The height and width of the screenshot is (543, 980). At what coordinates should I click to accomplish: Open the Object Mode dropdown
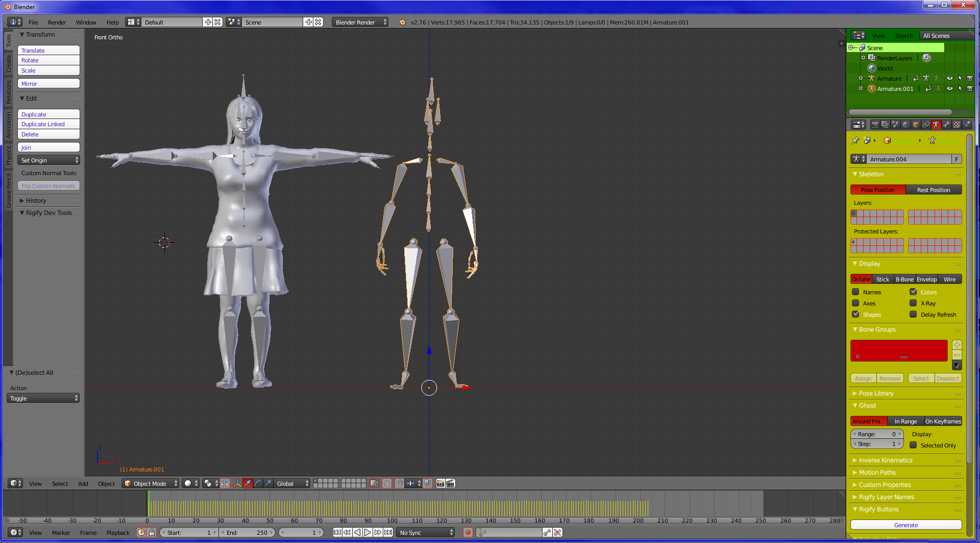click(150, 483)
